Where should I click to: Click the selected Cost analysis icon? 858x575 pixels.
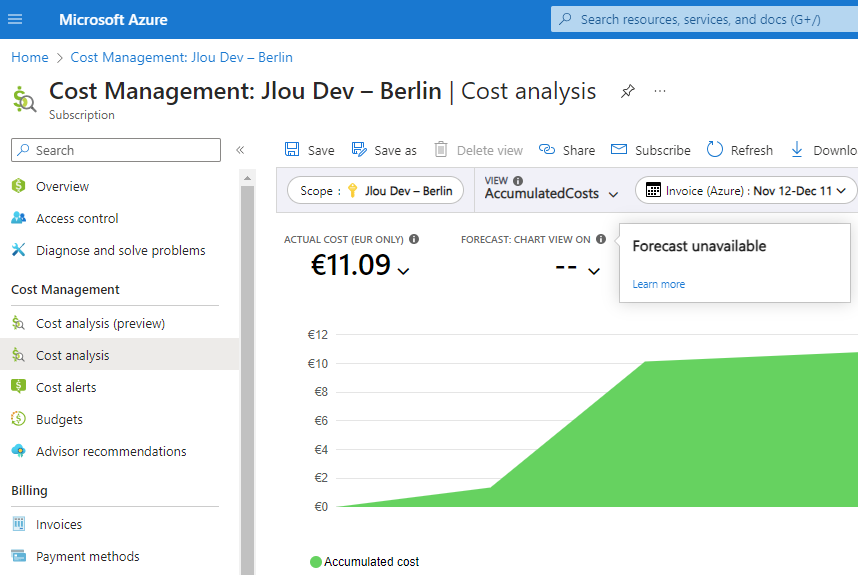19,355
